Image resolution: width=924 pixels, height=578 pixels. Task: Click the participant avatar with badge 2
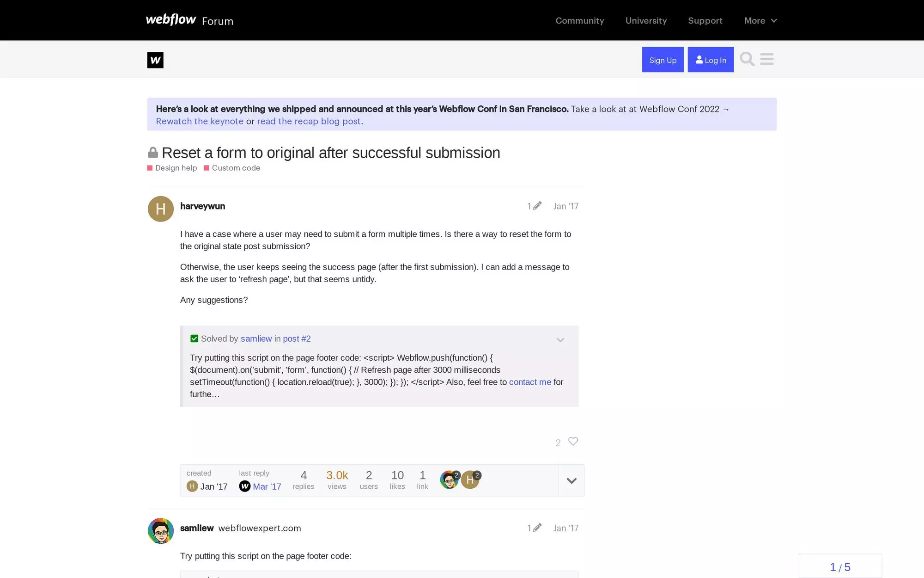(449, 480)
